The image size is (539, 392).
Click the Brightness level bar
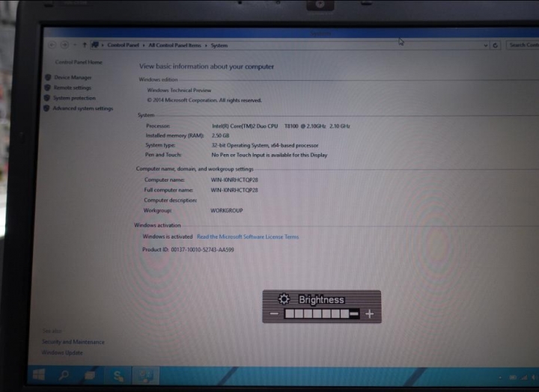322,313
